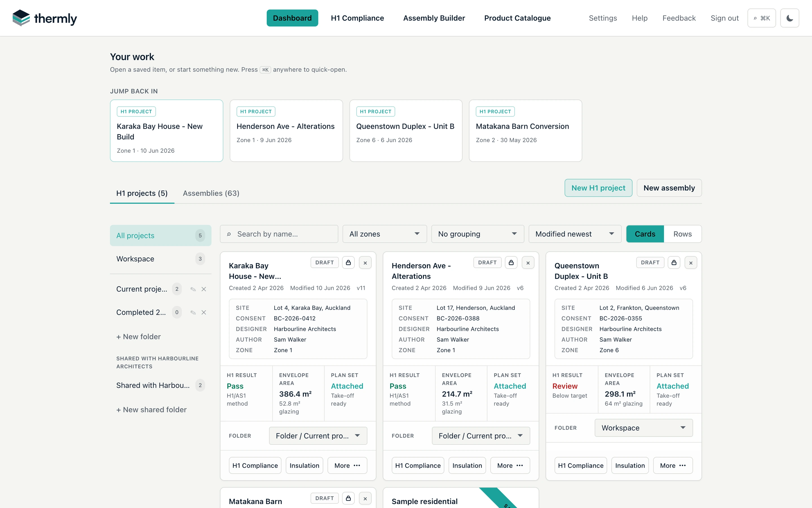812x508 pixels.
Task: Switch to Rows view
Action: (x=683, y=234)
